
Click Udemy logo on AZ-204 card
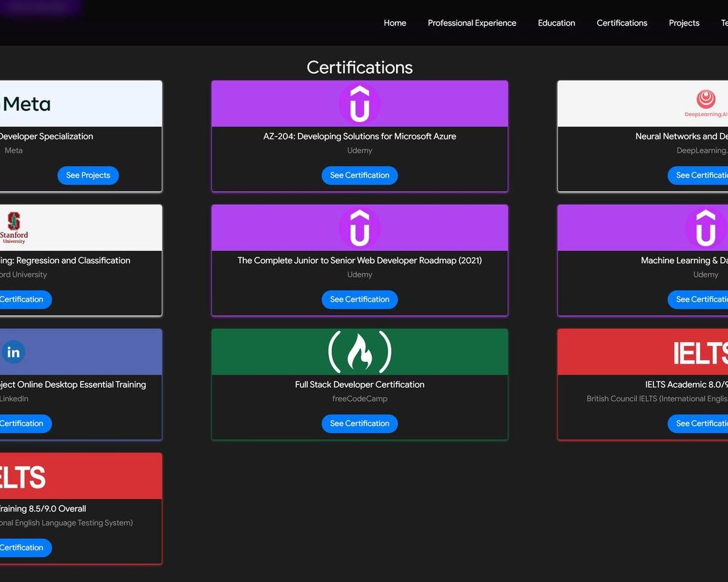(360, 104)
